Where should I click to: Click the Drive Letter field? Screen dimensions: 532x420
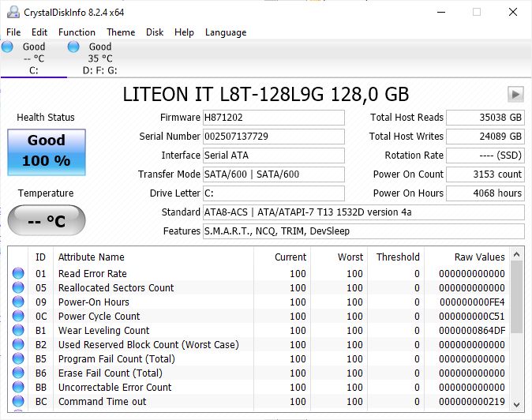(x=273, y=193)
